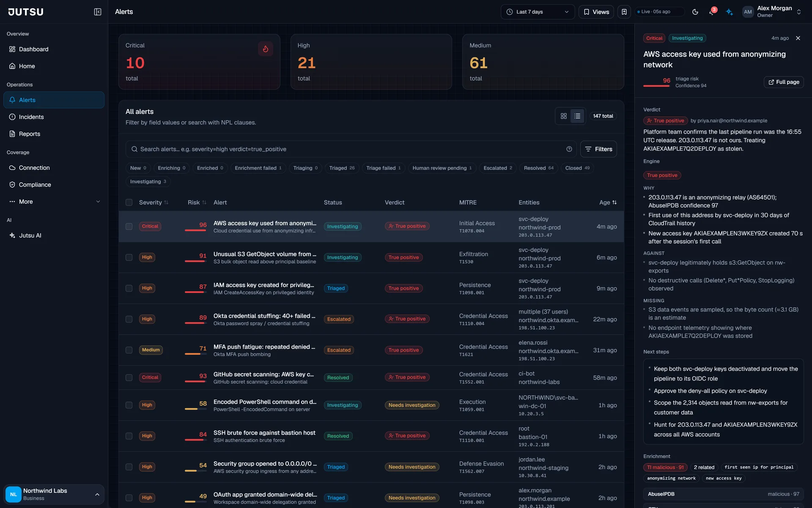Open Reports in sidebar
The image size is (812, 508).
pos(54,134)
